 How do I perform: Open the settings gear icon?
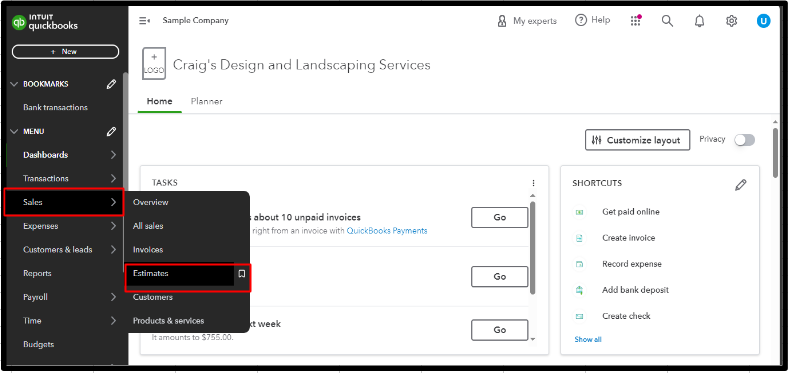click(x=731, y=21)
